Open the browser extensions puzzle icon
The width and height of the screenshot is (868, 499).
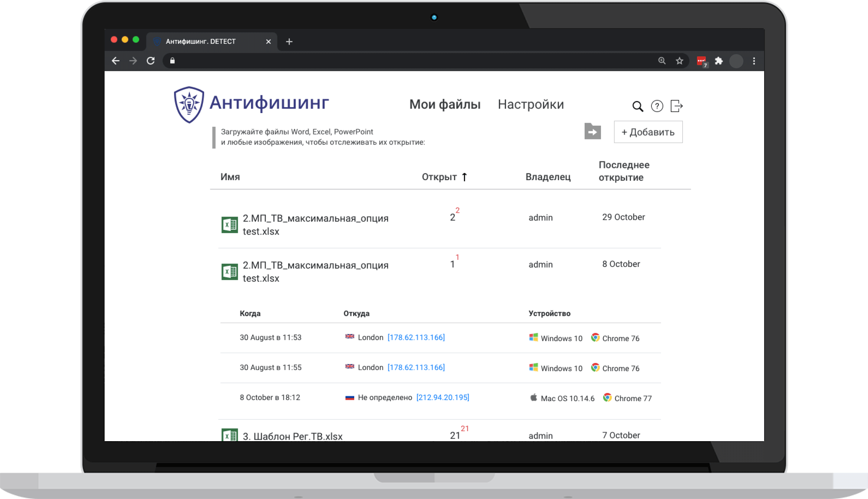point(719,61)
